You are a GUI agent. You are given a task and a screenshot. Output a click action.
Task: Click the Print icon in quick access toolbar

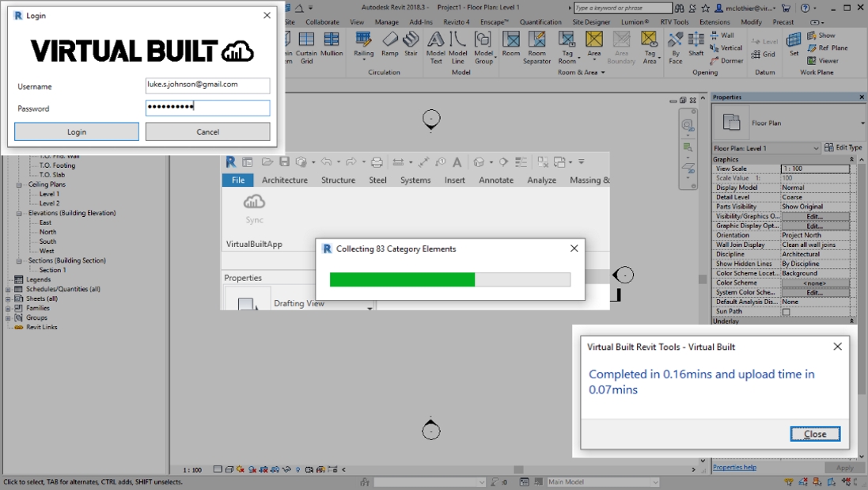(377, 162)
